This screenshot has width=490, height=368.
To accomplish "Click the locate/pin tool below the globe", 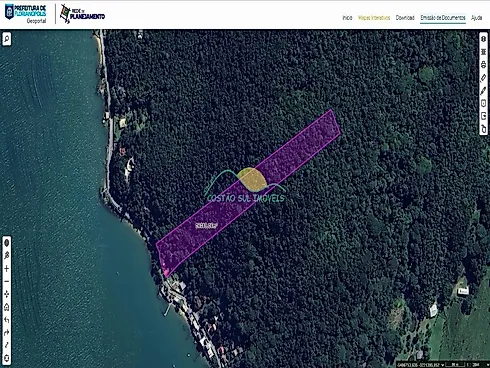I will [7, 256].
